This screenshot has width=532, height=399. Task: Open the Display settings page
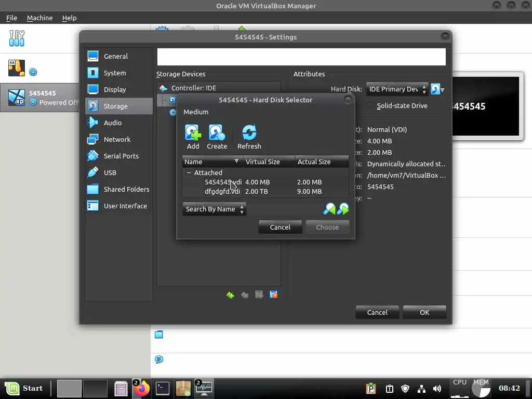click(x=118, y=89)
